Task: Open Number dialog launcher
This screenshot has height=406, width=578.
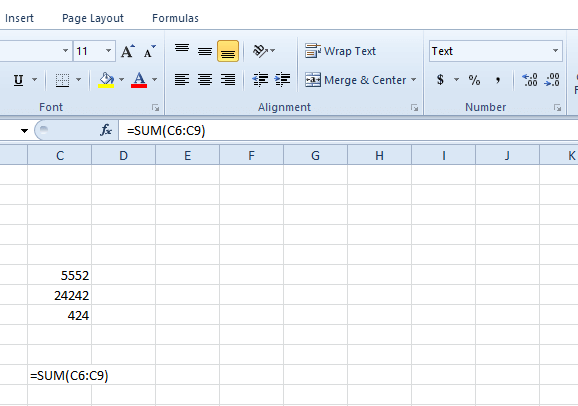Action: click(557, 108)
